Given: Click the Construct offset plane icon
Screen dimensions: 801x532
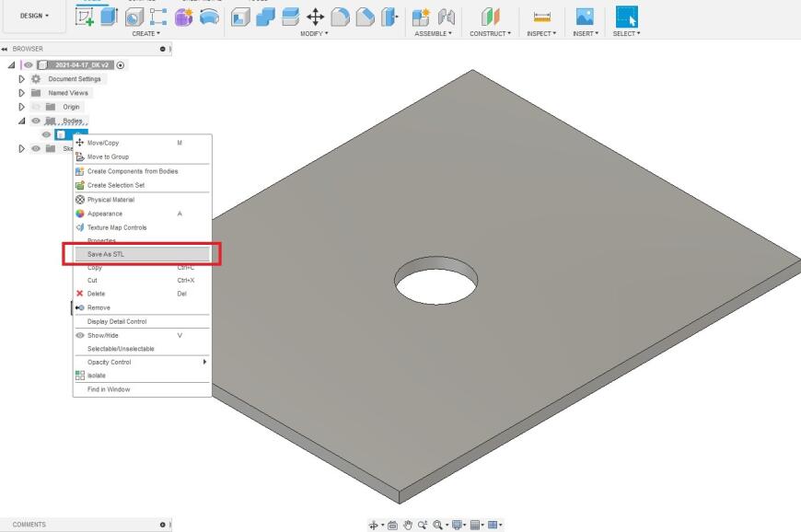Looking at the screenshot, I should (491, 17).
